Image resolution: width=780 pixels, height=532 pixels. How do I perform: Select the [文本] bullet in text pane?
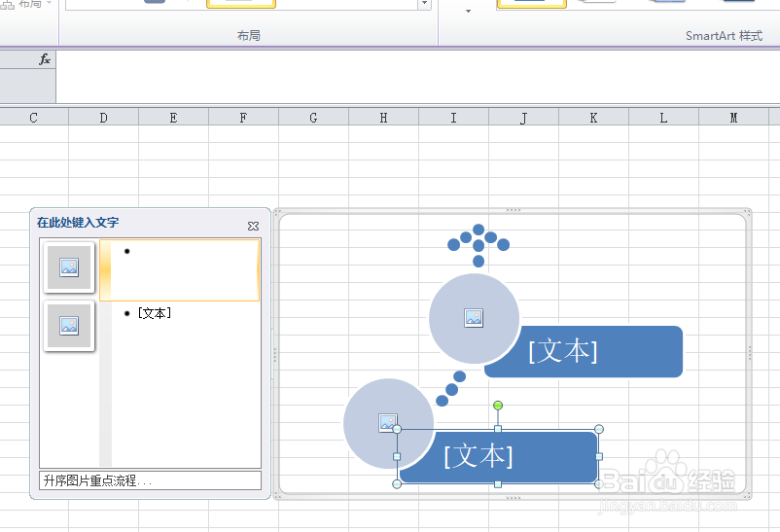[155, 313]
